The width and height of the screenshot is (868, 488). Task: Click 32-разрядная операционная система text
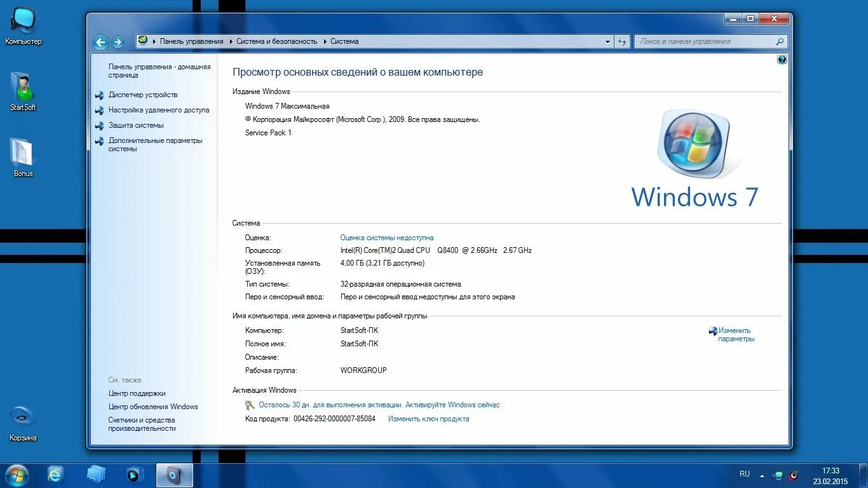point(401,284)
